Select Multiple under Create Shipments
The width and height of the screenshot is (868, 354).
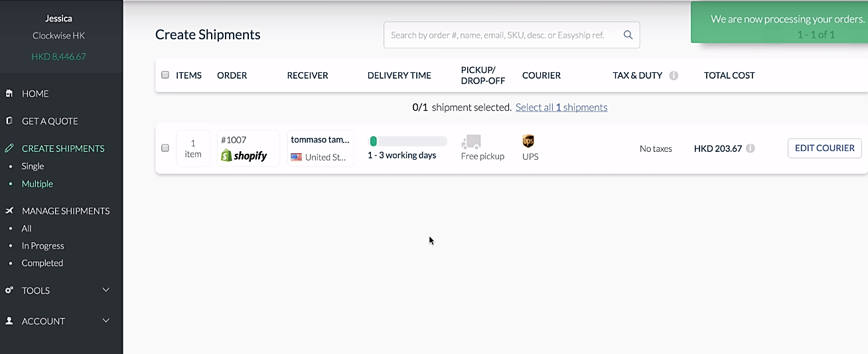[37, 184]
